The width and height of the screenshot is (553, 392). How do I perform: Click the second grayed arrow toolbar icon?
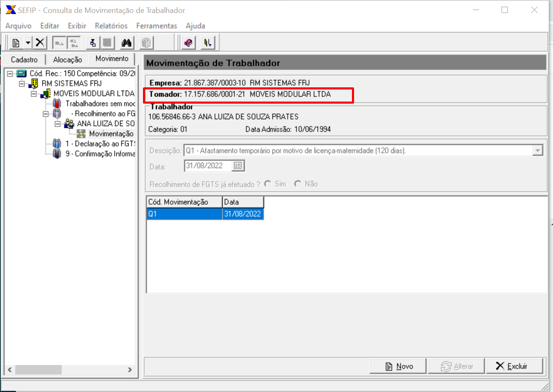74,43
